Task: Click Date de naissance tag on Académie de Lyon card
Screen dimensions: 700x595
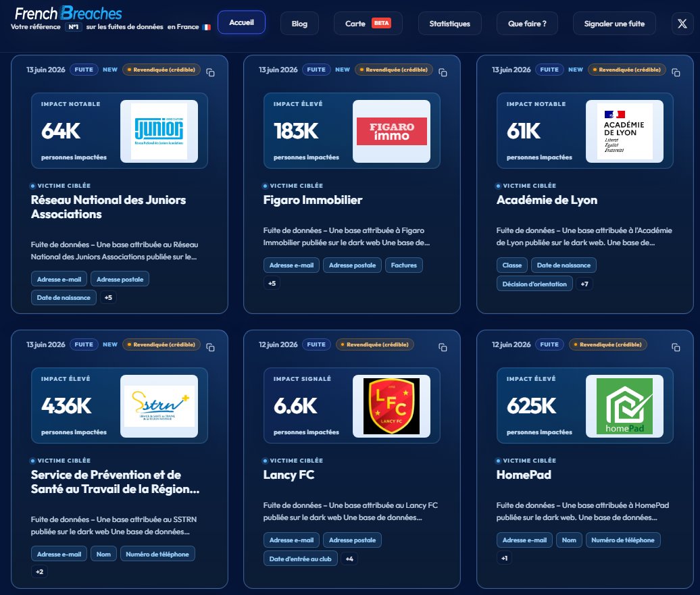Action: tap(564, 265)
